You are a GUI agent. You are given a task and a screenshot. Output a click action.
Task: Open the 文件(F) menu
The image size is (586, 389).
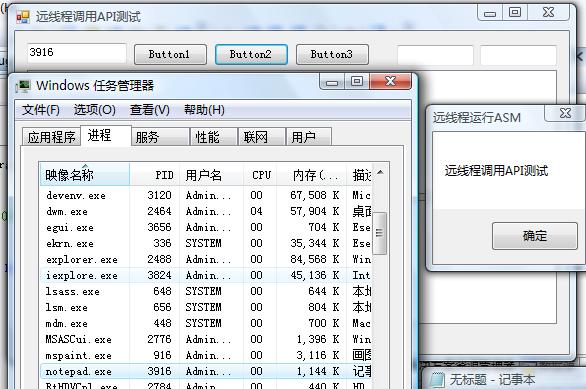point(41,110)
